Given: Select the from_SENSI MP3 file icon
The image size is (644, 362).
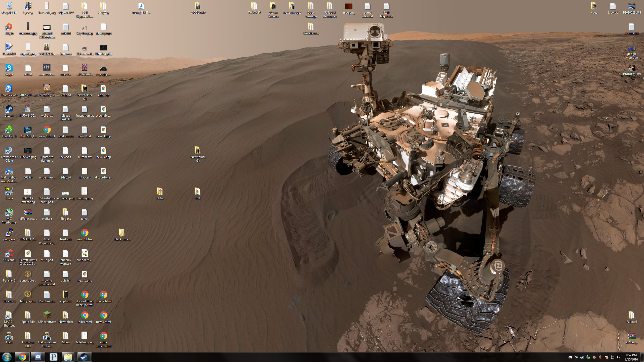Looking at the screenshot, I should tap(141, 8).
